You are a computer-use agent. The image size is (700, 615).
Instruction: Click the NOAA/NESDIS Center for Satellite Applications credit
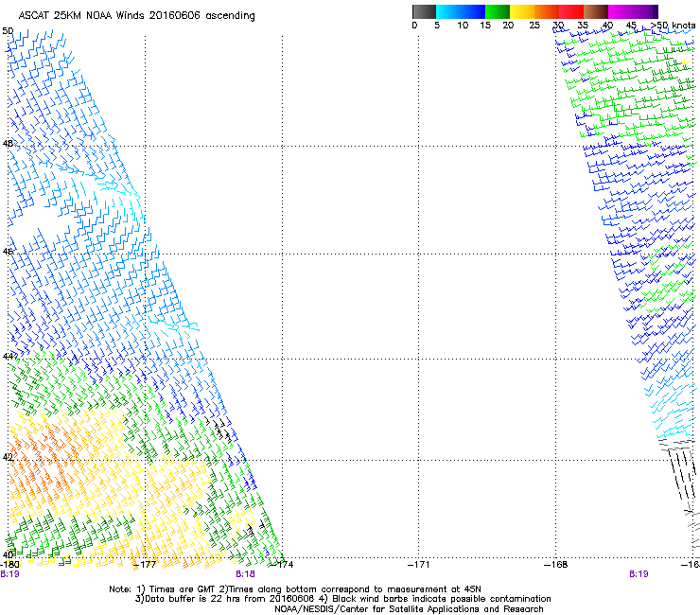409,609
